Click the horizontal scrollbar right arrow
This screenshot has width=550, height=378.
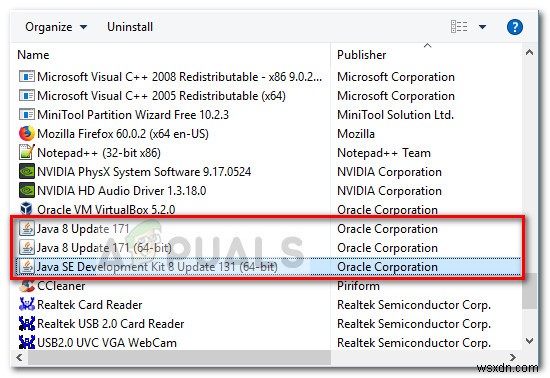[x=513, y=357]
